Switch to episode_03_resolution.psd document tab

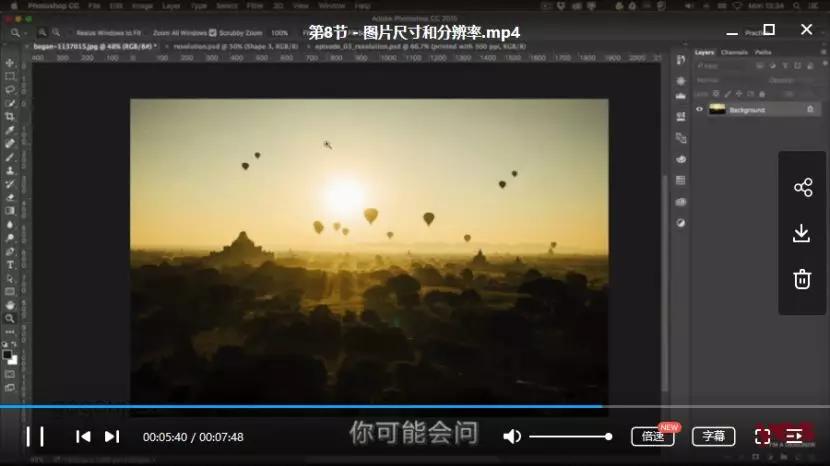[420, 47]
